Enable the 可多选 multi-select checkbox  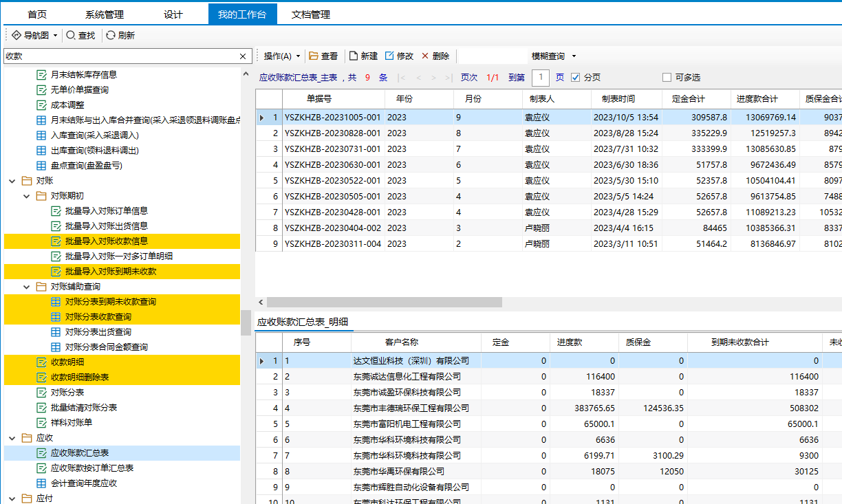click(x=667, y=77)
